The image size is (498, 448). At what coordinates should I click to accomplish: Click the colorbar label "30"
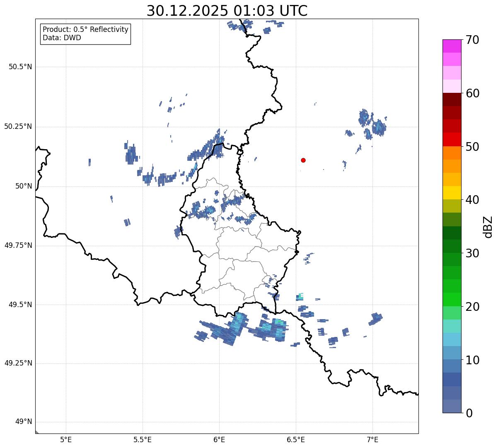pos(473,253)
